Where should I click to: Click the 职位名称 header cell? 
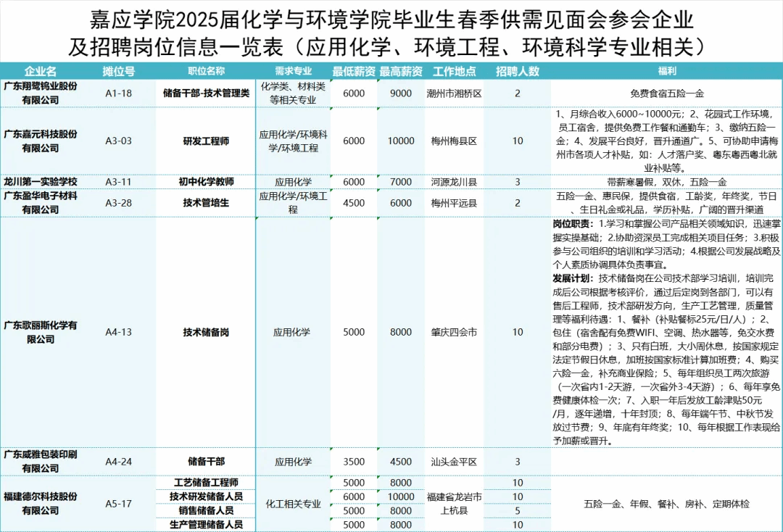(206, 72)
